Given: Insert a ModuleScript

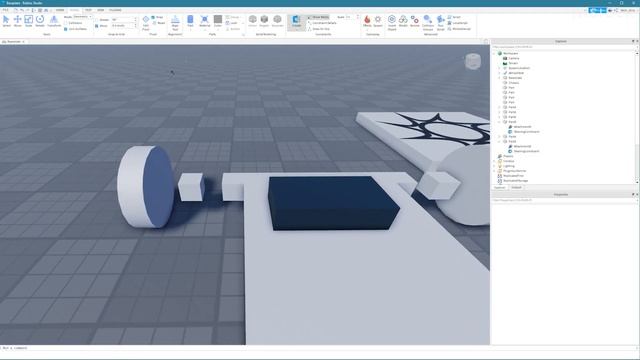Looking at the screenshot, I should pyautogui.click(x=459, y=29).
